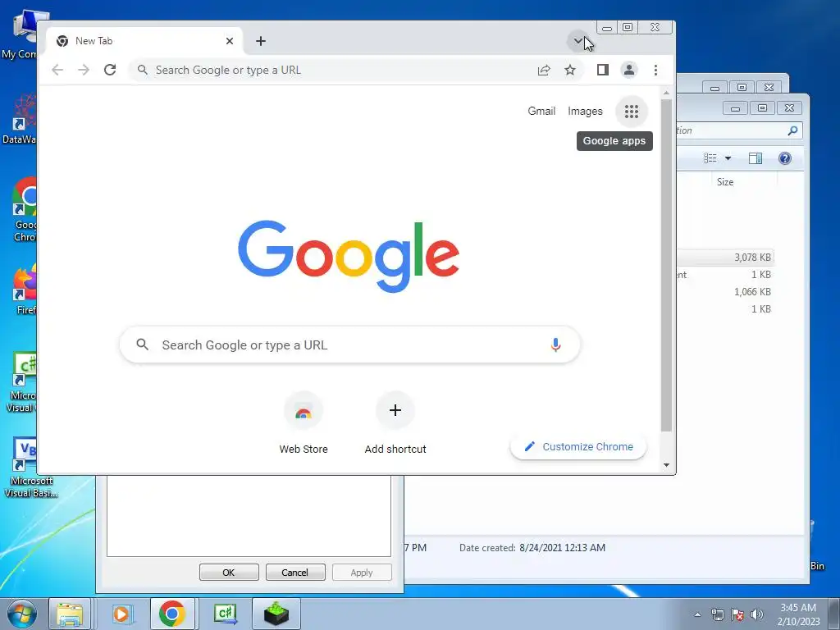Click the Explorer change view icon
This screenshot has width=840, height=630.
[710, 158]
